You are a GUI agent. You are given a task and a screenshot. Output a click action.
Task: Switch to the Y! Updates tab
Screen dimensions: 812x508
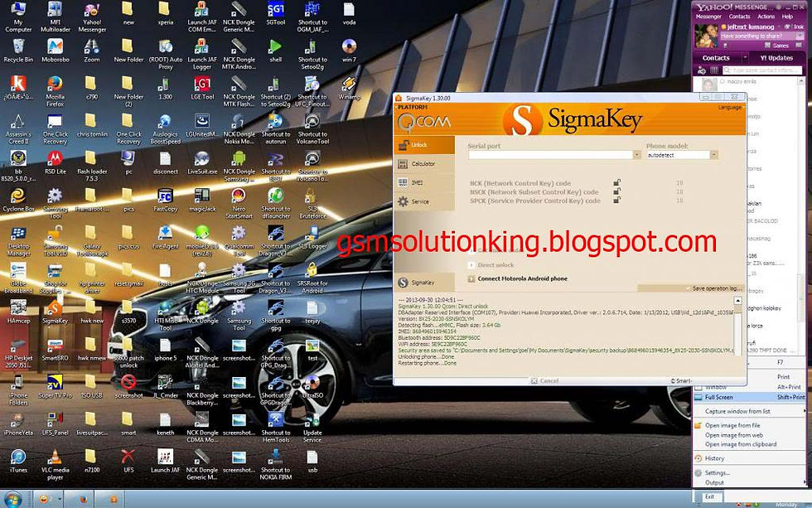click(776, 58)
